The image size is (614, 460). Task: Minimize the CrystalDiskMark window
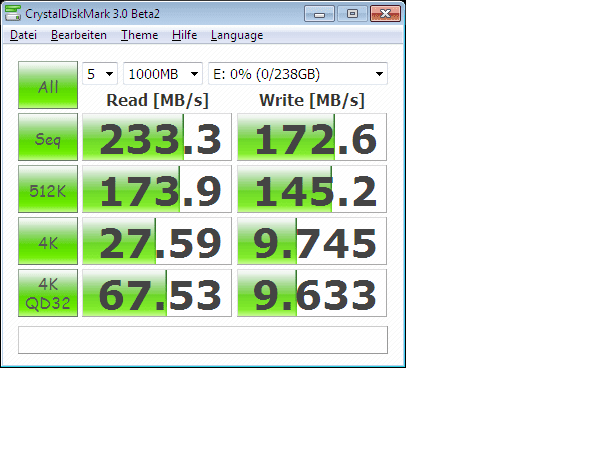click(x=319, y=14)
